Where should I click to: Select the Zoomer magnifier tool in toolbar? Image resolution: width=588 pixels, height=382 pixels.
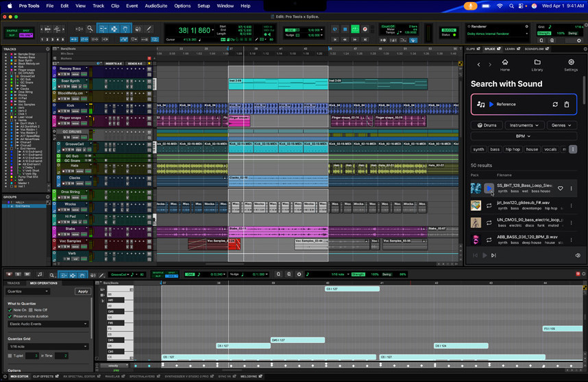[90, 29]
